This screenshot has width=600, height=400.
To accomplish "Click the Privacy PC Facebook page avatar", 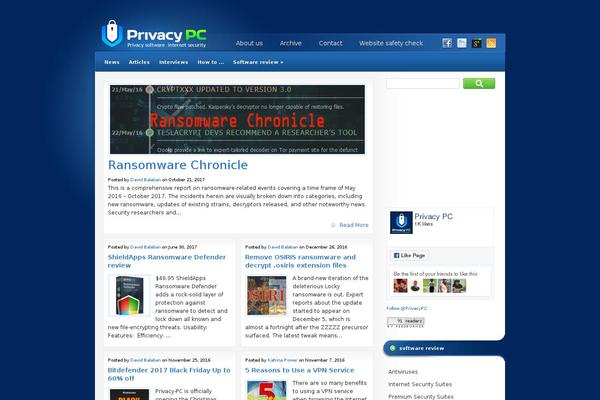I will coord(401,222).
